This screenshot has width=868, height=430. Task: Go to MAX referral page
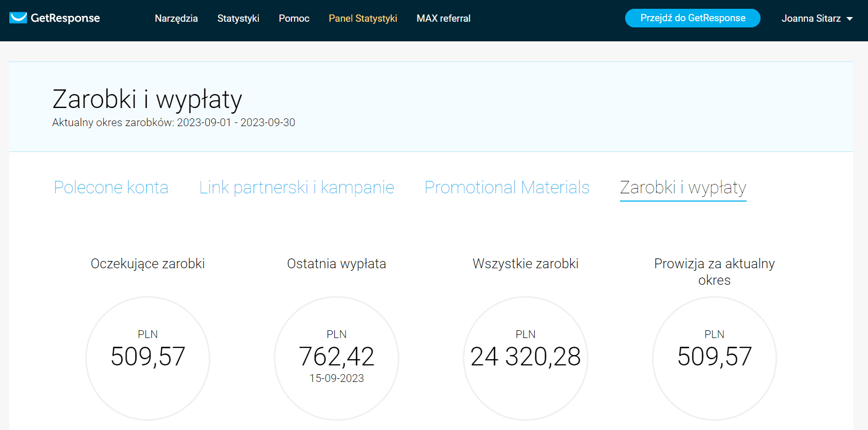coord(443,18)
